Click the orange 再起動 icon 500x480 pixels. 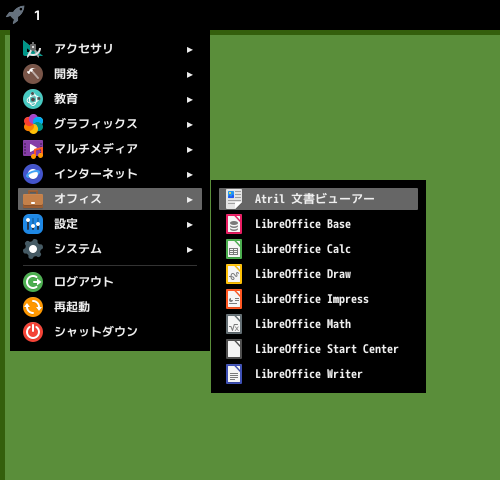coord(33,307)
